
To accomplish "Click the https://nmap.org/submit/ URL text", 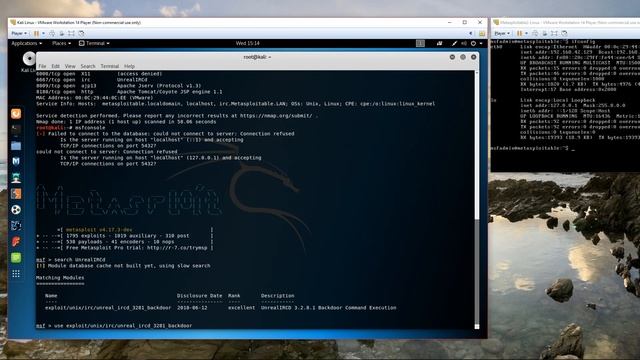I will point(276,116).
